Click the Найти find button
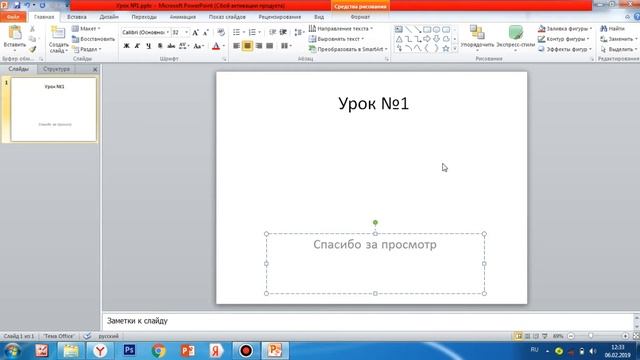 613,29
